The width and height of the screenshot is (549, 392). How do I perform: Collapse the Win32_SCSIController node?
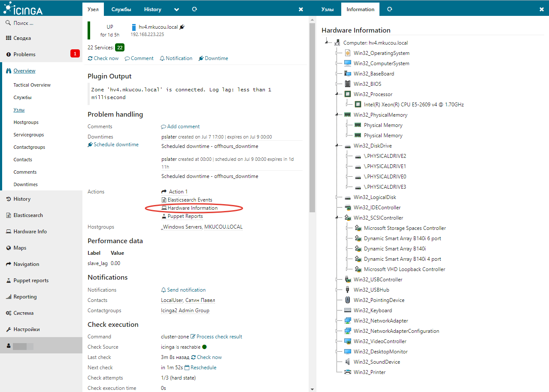tap(337, 218)
